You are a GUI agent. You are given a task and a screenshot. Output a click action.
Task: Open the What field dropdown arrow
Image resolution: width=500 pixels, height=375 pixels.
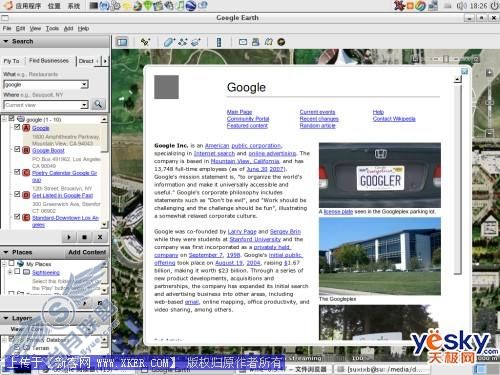coord(84,84)
